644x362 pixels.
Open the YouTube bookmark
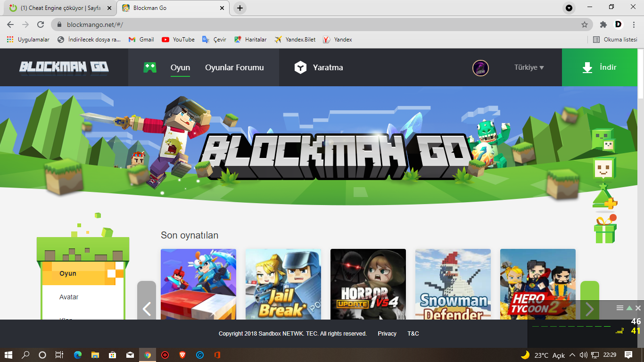tap(178, 40)
